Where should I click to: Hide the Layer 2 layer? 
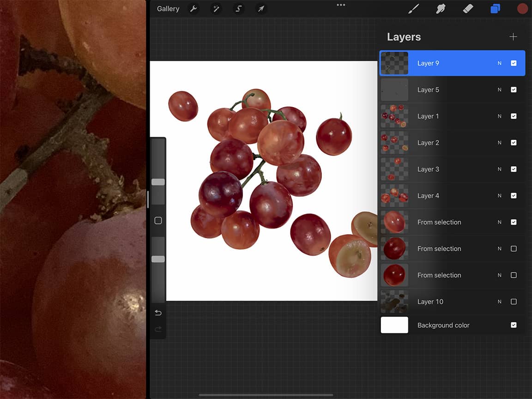(x=514, y=143)
